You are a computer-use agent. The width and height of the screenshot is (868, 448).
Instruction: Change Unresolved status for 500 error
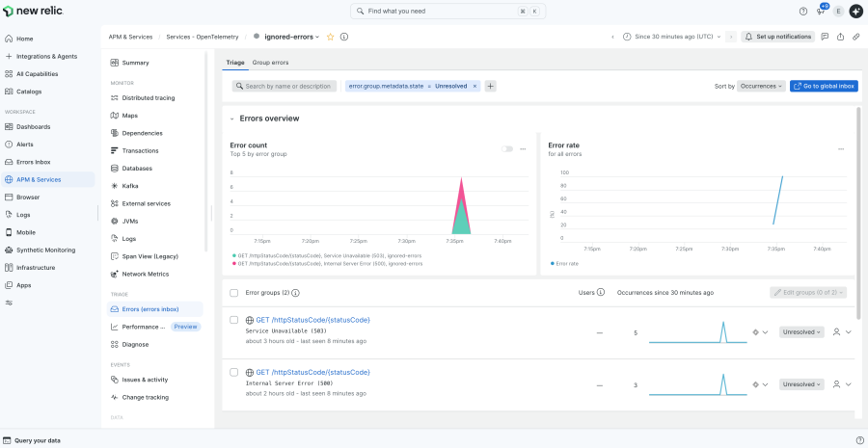(x=801, y=384)
